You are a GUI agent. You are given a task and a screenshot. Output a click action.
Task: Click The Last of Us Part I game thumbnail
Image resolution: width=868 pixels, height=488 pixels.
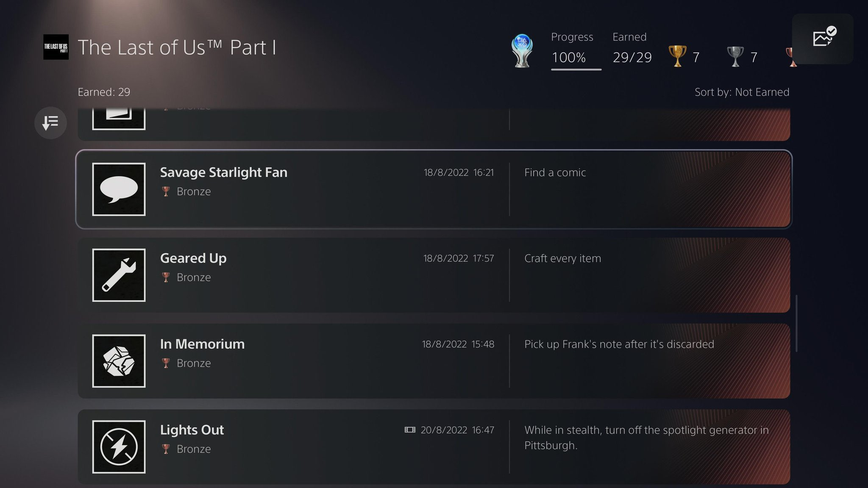[56, 47]
